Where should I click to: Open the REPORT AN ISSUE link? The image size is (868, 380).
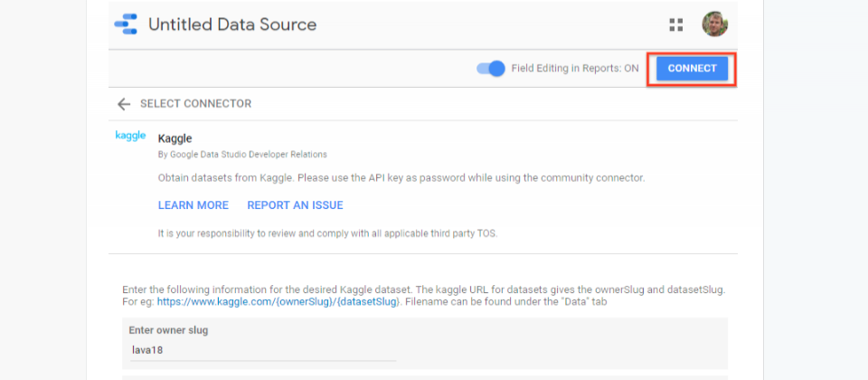point(295,205)
